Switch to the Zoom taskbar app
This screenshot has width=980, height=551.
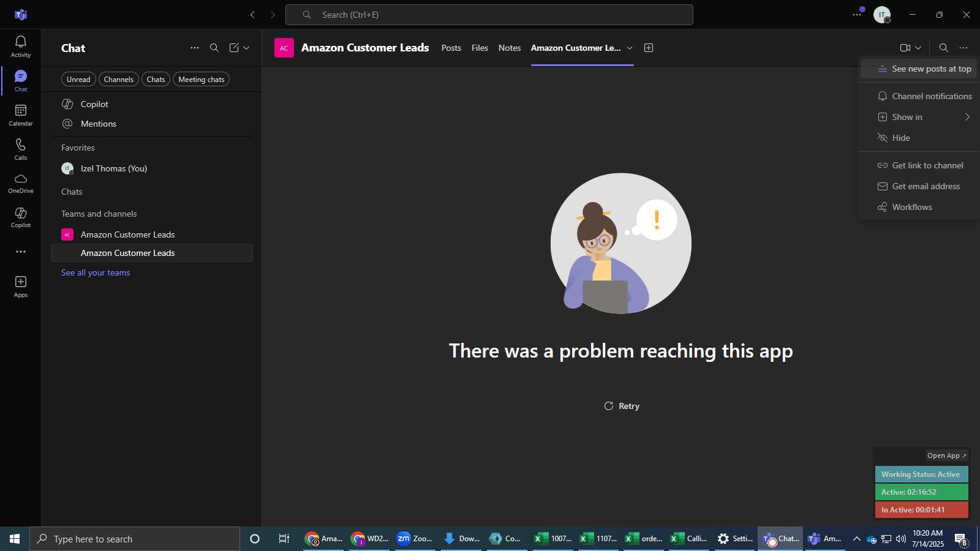pos(415,539)
